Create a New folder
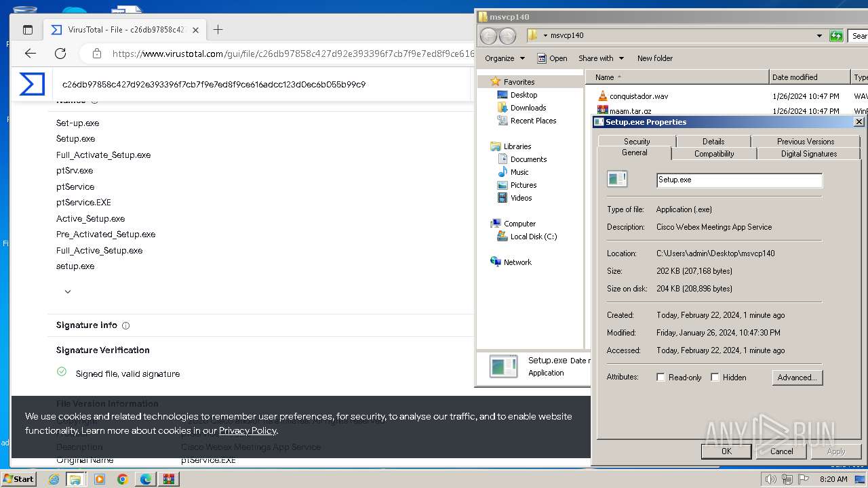 [655, 58]
